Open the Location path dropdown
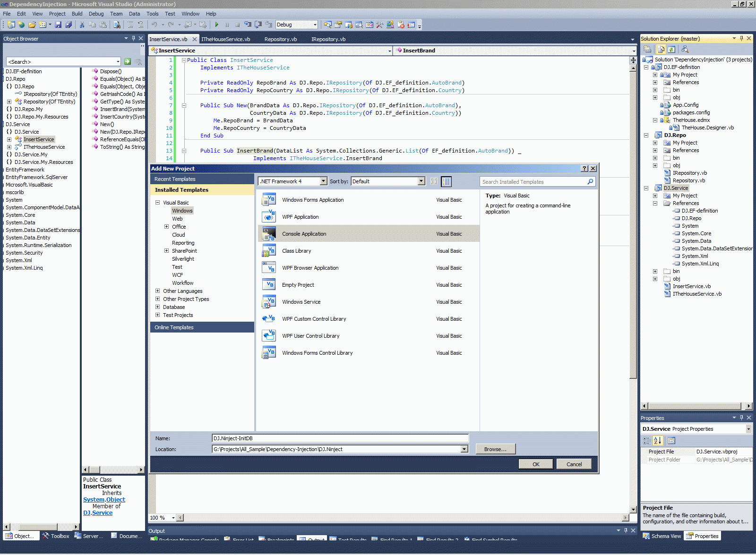756x555 pixels. [x=464, y=449]
